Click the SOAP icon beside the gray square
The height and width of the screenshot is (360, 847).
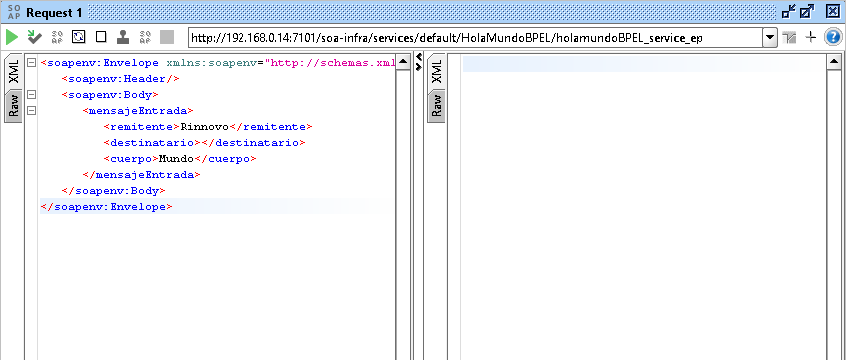coord(145,37)
